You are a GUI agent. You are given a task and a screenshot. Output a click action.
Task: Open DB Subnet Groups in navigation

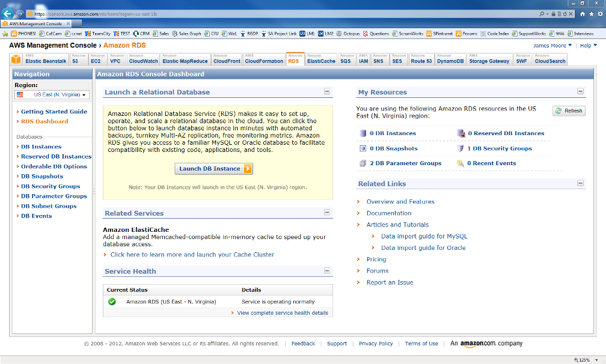[x=49, y=206]
